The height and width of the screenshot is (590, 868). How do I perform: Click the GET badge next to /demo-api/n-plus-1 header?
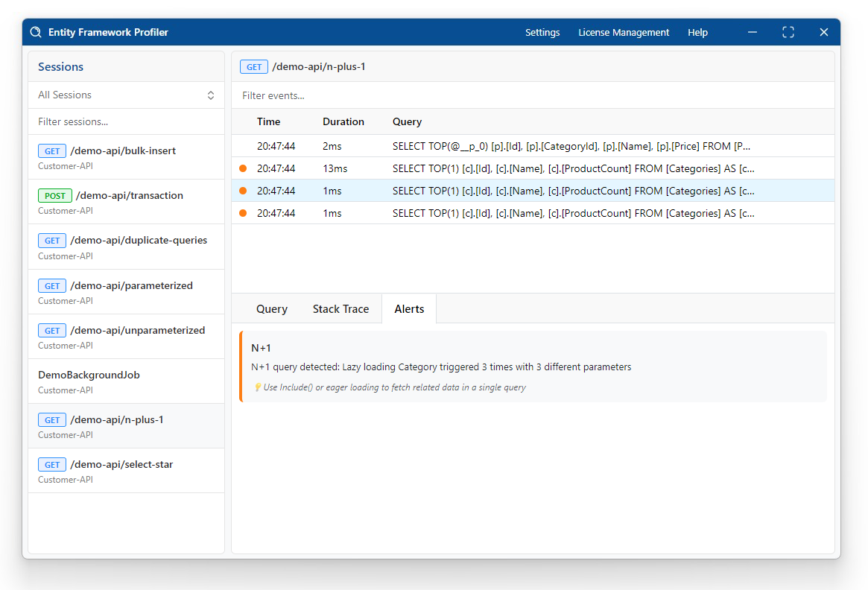[x=254, y=66]
